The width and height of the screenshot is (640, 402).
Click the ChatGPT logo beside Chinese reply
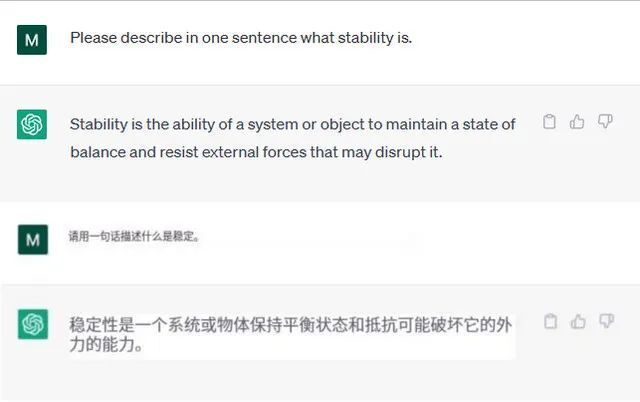[x=33, y=324]
